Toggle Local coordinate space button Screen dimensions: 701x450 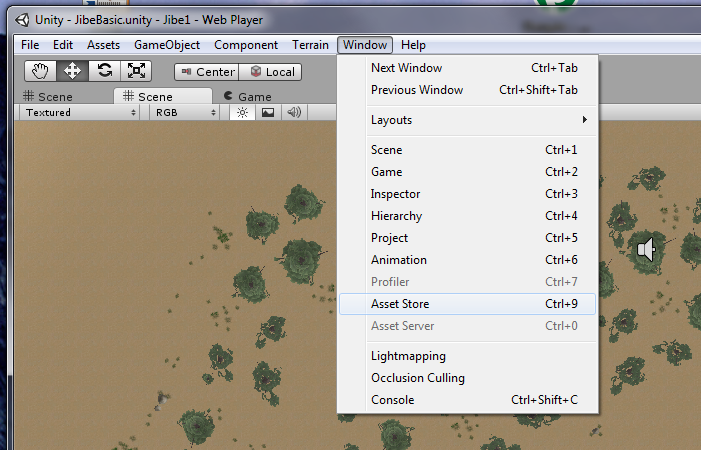point(271,72)
